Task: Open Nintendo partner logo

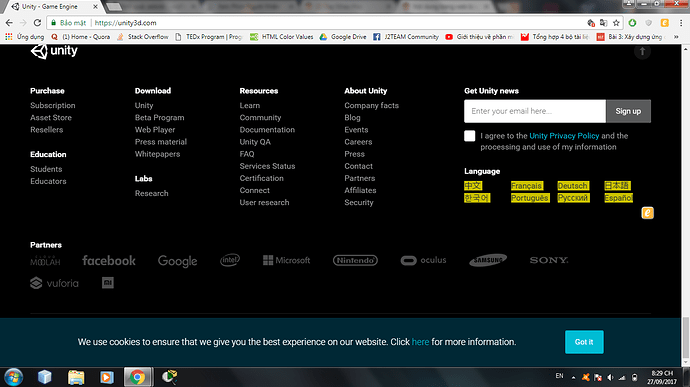Action: (x=355, y=260)
